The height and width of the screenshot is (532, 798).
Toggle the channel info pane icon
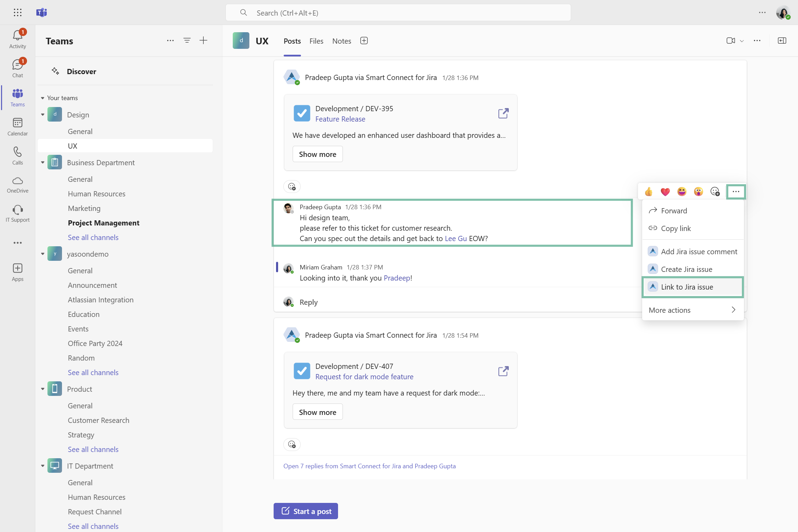tap(782, 41)
